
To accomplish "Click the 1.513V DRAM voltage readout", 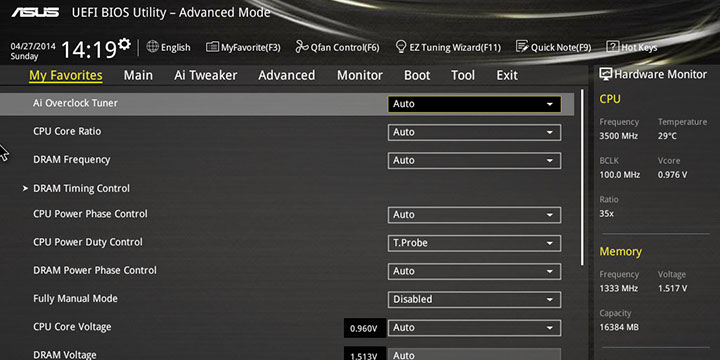I will (x=364, y=354).
